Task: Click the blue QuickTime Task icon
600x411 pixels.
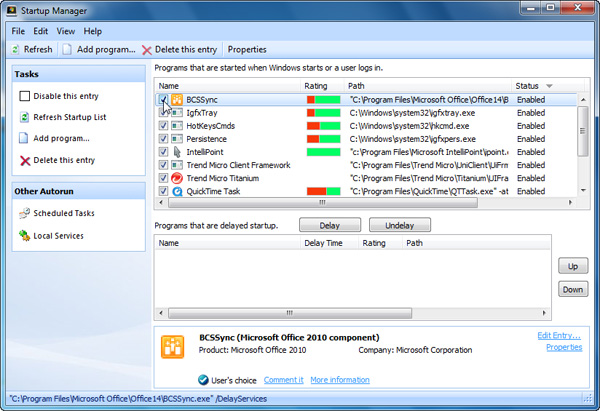Action: [x=177, y=191]
